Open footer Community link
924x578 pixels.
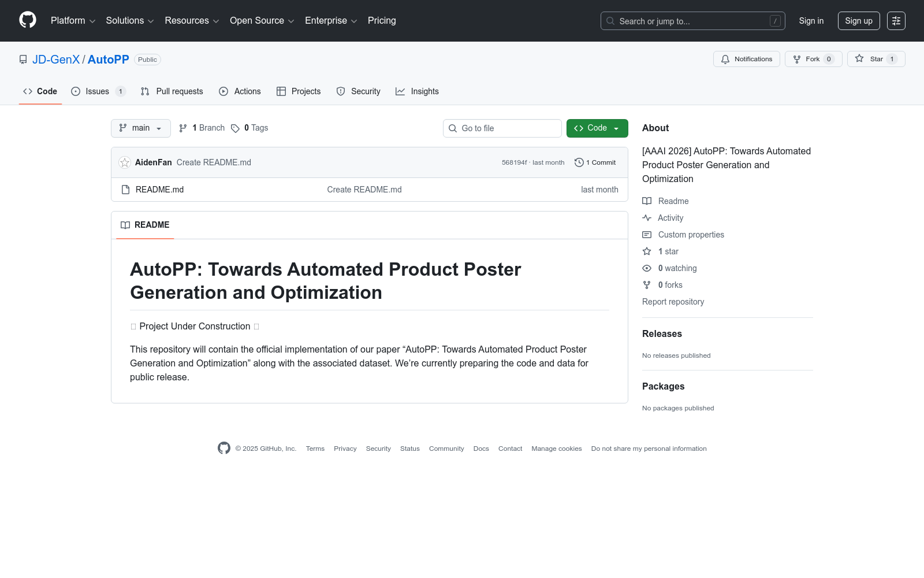pyautogui.click(x=446, y=449)
